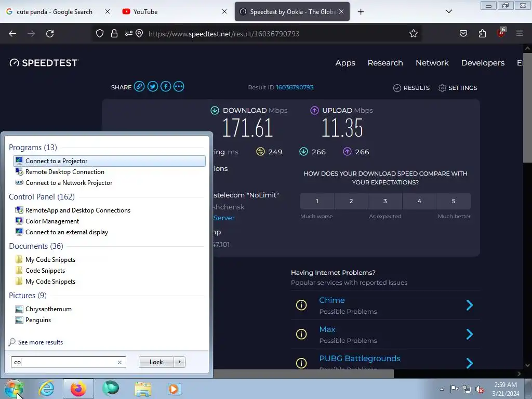
Task: Rate download speed 5 Much better
Action: 454,201
